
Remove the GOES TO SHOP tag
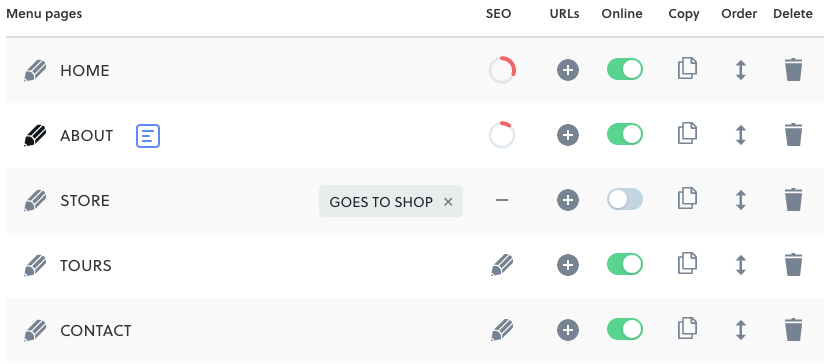click(448, 202)
